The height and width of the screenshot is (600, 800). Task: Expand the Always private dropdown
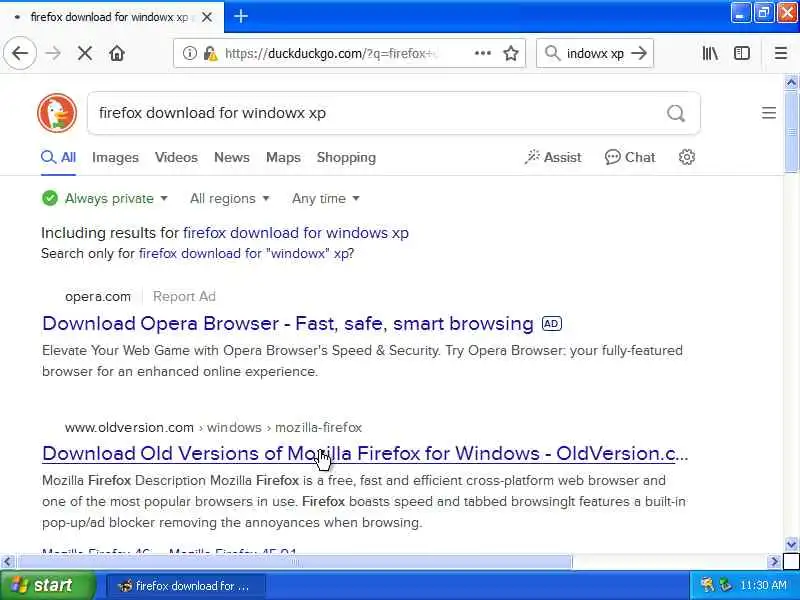[105, 198]
